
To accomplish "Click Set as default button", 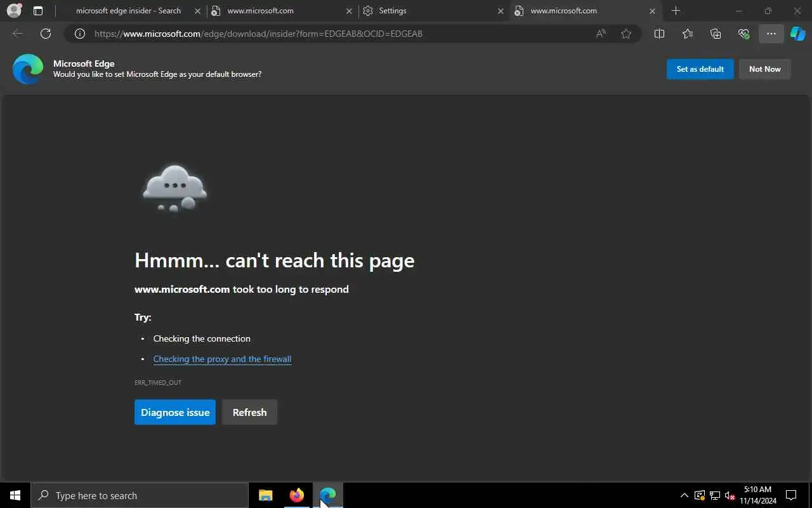I will point(700,69).
